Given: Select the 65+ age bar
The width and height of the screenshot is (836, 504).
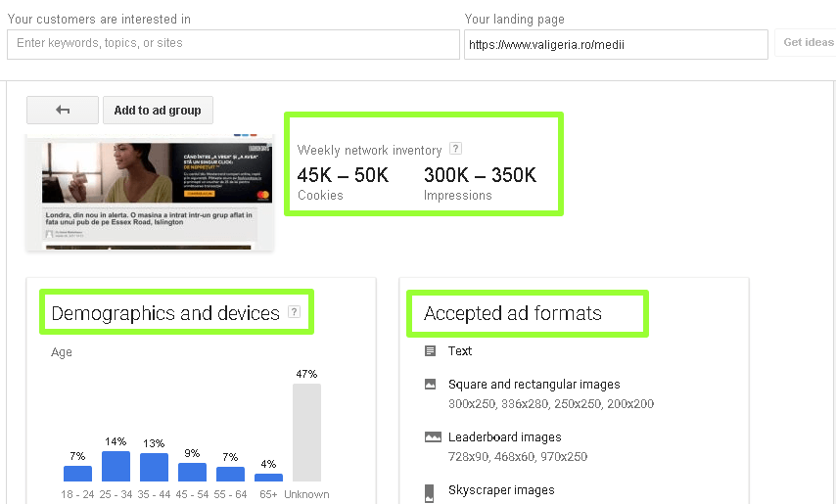Looking at the screenshot, I should [268, 478].
